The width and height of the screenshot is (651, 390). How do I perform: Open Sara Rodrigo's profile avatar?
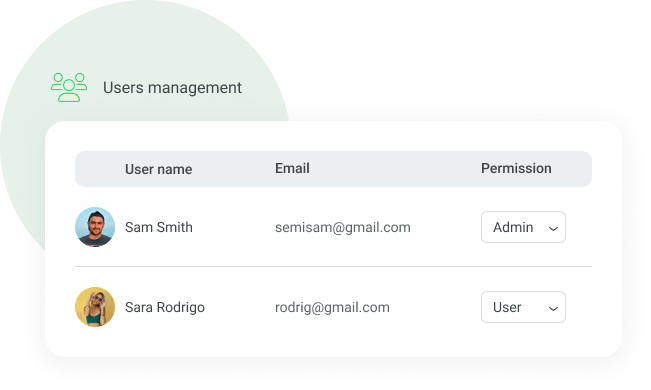(x=95, y=307)
